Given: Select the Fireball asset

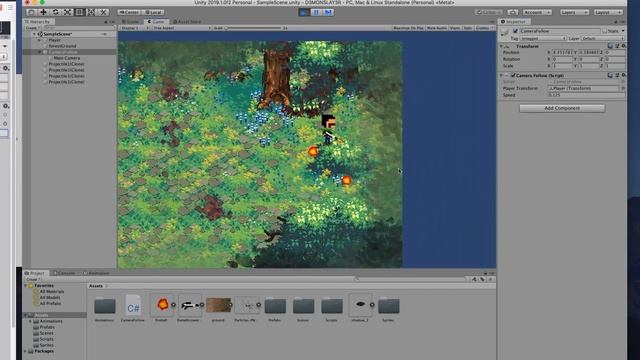Looking at the screenshot, I should point(162,308).
